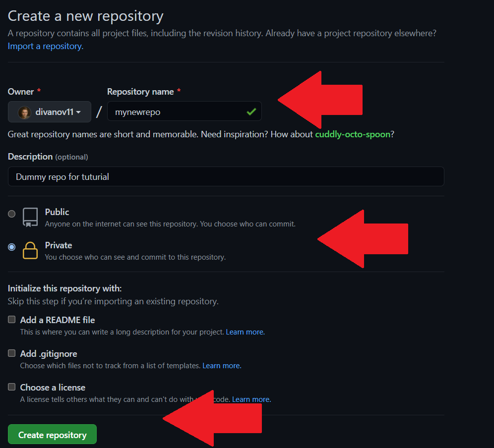Click the Public repository book icon
Viewport: 494px width, 448px height.
(x=30, y=218)
